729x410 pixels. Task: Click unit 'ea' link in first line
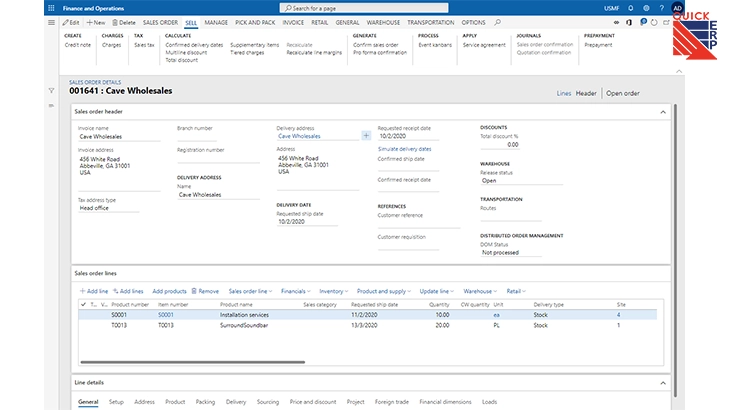[x=496, y=315]
